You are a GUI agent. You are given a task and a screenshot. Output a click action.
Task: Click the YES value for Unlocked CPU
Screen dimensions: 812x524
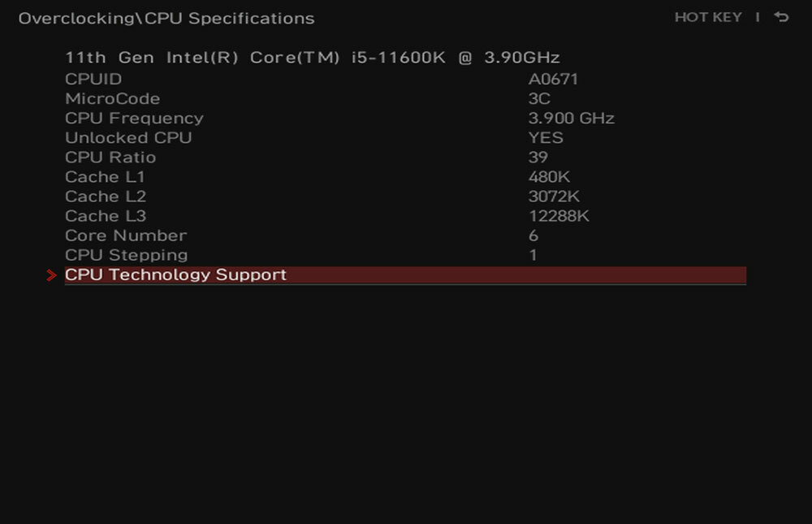(546, 138)
